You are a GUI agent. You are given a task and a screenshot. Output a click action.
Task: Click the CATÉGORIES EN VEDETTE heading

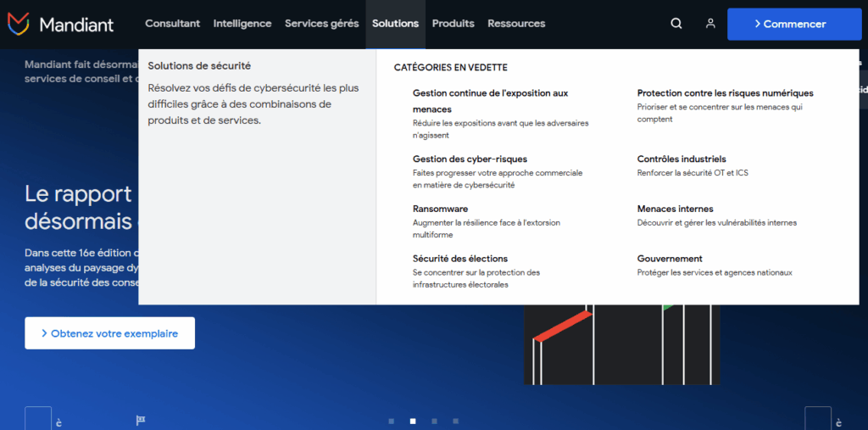click(451, 68)
